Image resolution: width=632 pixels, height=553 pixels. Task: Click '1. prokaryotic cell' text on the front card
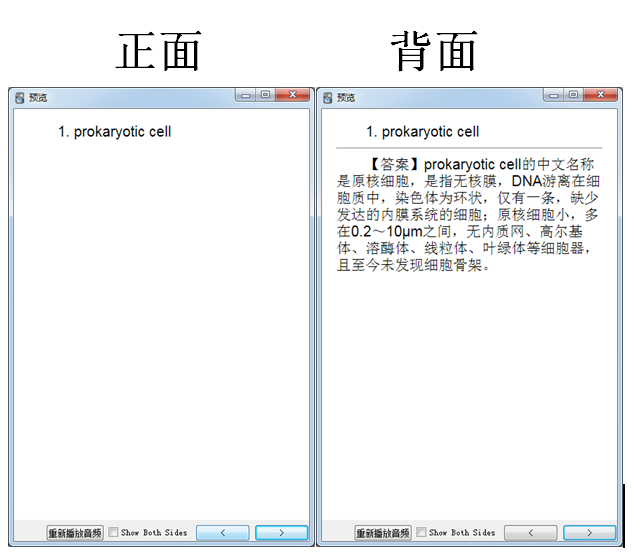click(x=115, y=132)
